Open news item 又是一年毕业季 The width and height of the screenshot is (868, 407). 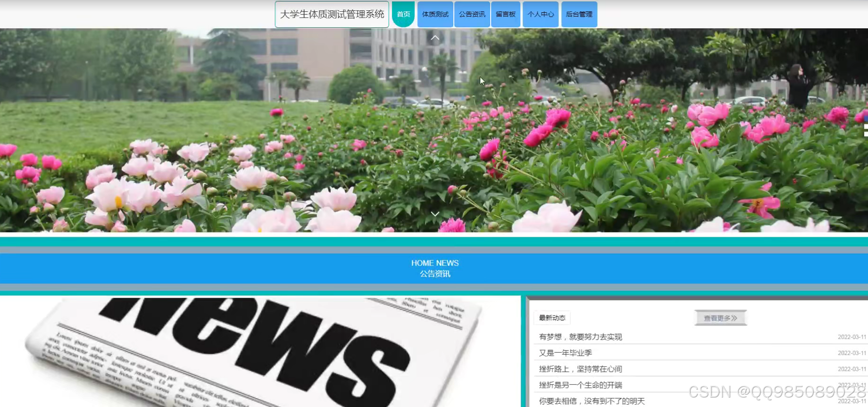click(566, 353)
